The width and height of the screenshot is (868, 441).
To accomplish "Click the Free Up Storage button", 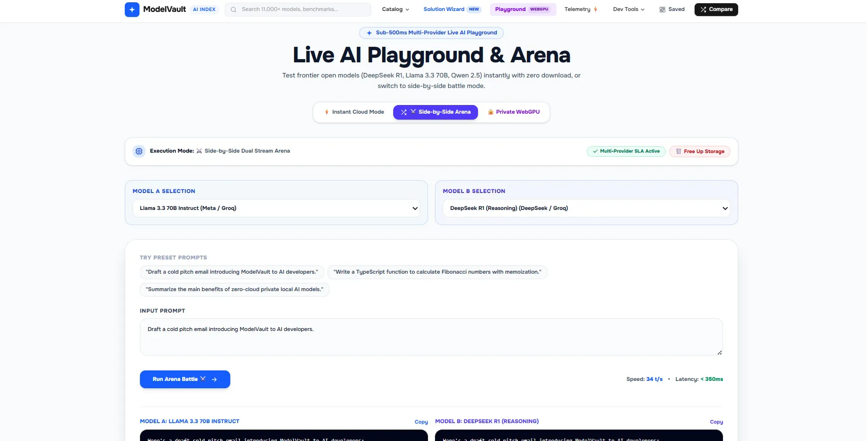I will point(700,151).
